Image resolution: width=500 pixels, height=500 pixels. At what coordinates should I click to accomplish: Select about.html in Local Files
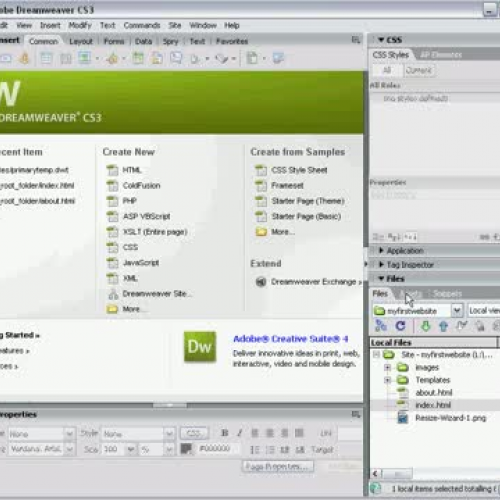(433, 392)
